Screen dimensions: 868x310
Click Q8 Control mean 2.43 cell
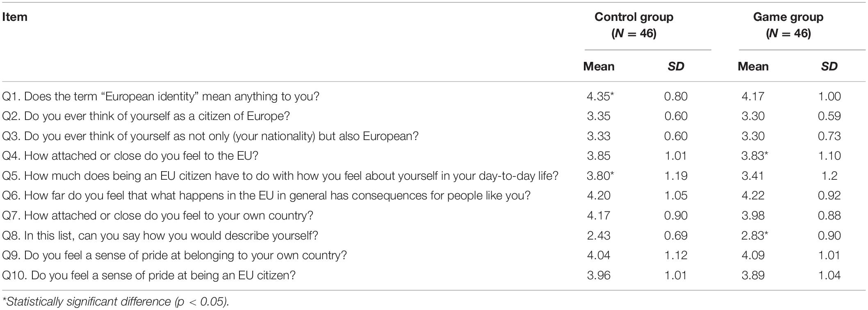pos(599,235)
